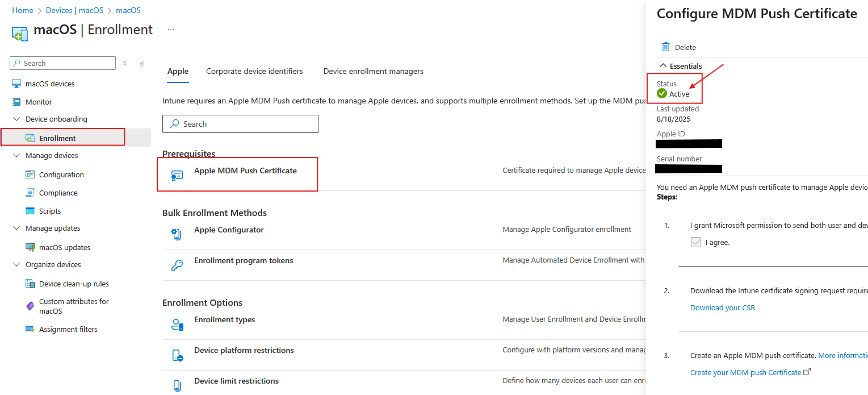Collapse the Essentials section
868x395 pixels.
[x=662, y=65]
